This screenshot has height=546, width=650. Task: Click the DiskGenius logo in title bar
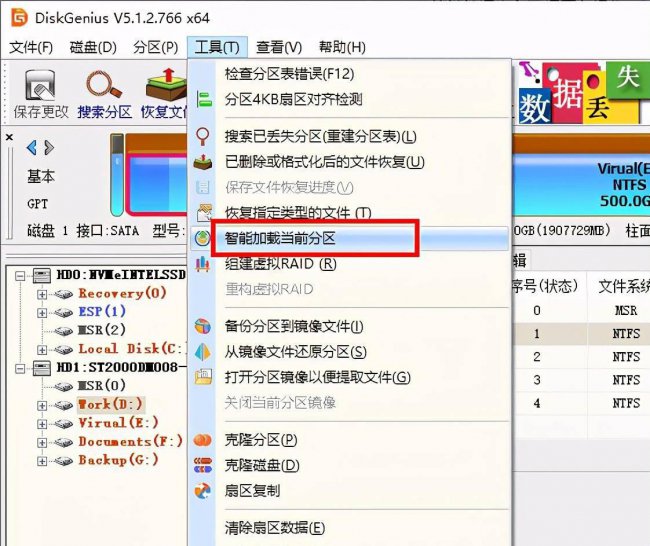tap(19, 17)
